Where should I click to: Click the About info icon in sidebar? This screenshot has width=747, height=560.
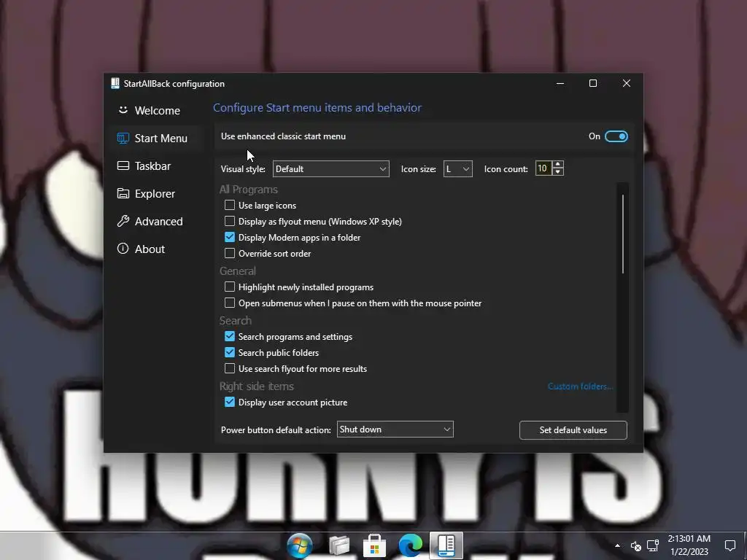coord(123,249)
